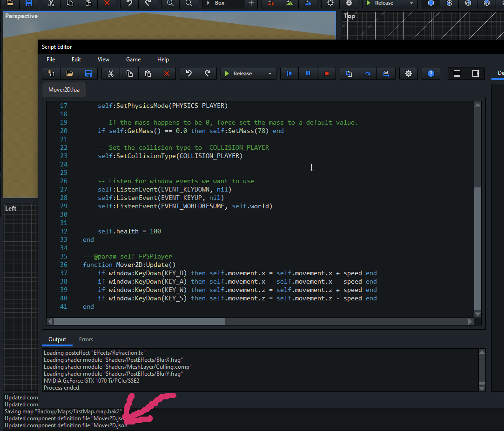Click the red Delete X in Script Editor
The image size is (504, 431).
point(166,73)
